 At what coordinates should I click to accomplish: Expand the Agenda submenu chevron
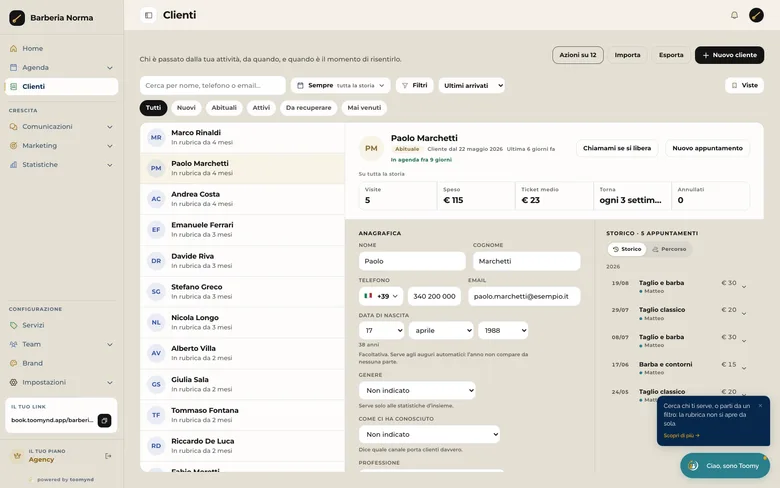(x=109, y=68)
